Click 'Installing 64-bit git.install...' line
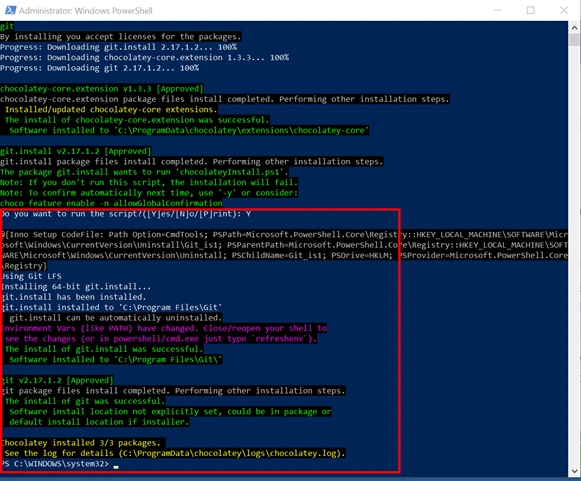This screenshot has height=481, width=581. pyautogui.click(x=76, y=286)
